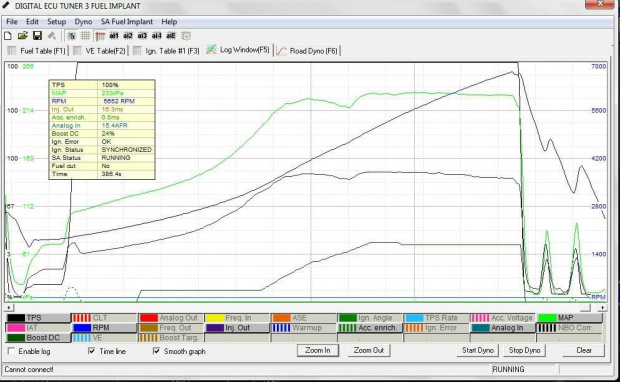Toggle the CLT channel trace

104,318
